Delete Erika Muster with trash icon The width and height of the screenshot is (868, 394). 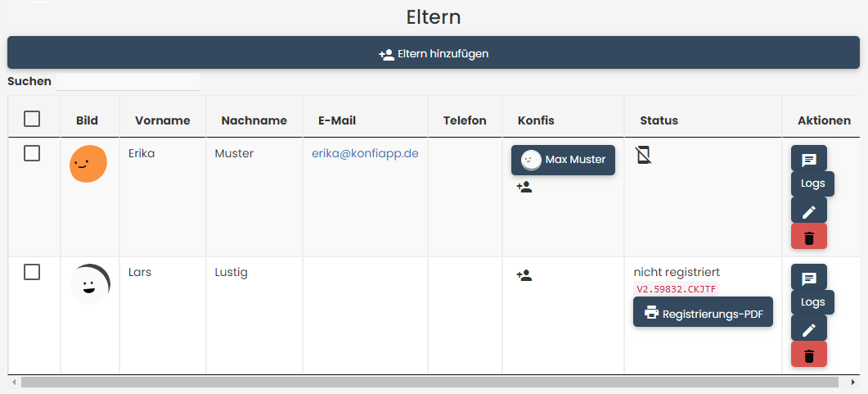pos(809,237)
